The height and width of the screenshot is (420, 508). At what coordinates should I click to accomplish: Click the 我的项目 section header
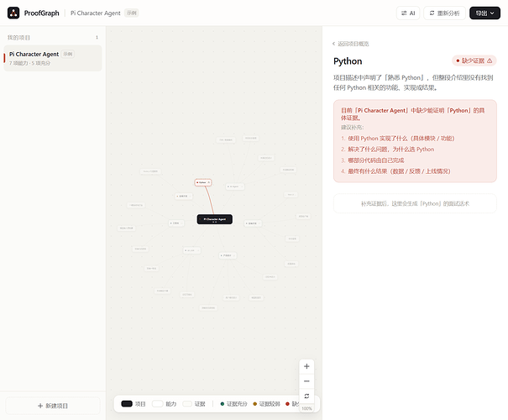(18, 38)
